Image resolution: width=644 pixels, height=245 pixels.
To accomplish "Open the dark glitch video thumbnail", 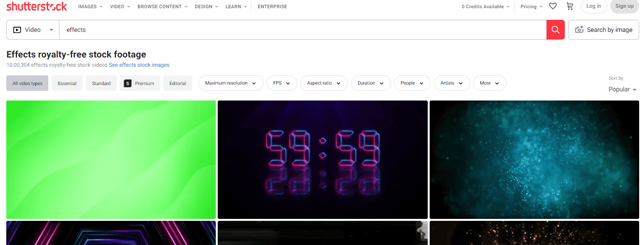I will [322, 233].
